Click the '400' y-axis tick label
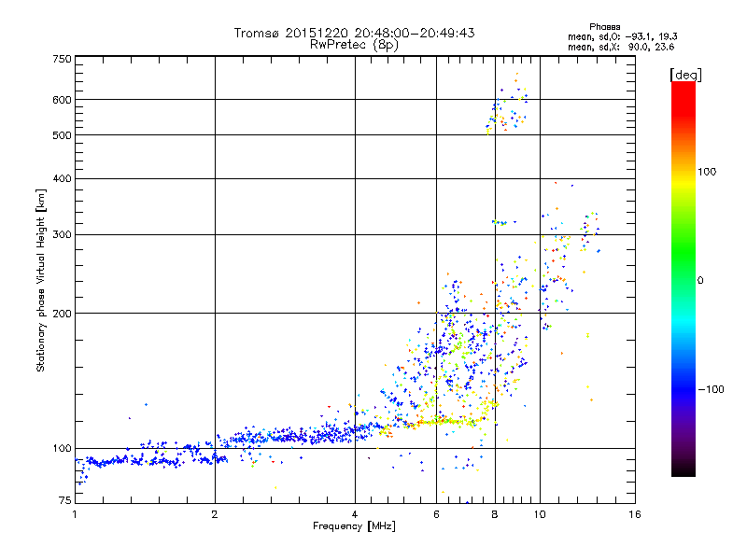Screen dimensions: 747x560 63,178
